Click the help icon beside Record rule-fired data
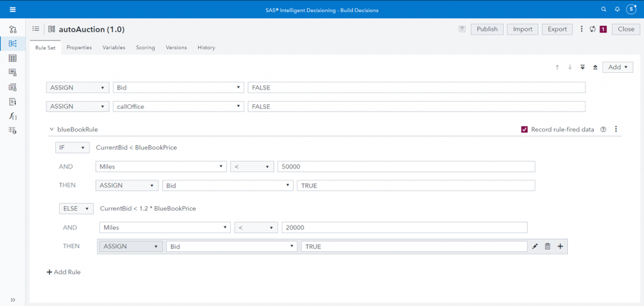 (x=603, y=129)
